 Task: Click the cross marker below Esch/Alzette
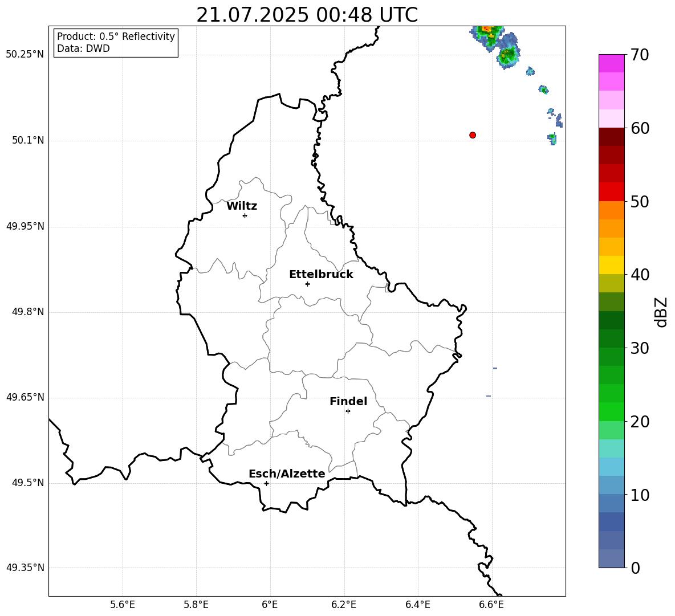266,483
